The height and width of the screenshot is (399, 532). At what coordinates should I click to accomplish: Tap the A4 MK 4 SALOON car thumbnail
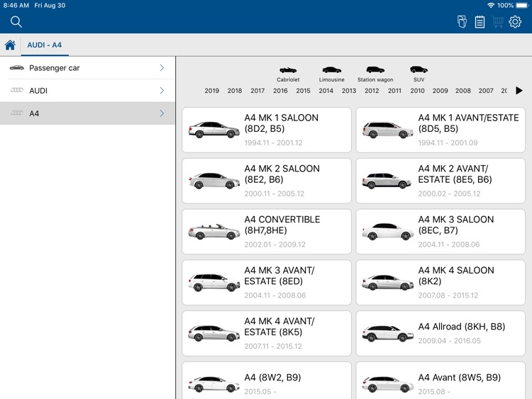(388, 282)
